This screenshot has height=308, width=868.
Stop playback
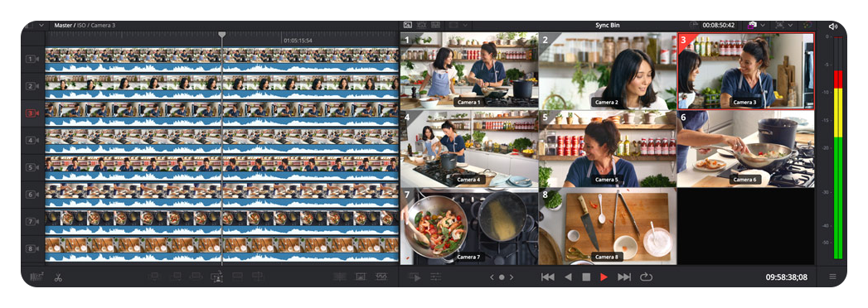pyautogui.click(x=586, y=277)
